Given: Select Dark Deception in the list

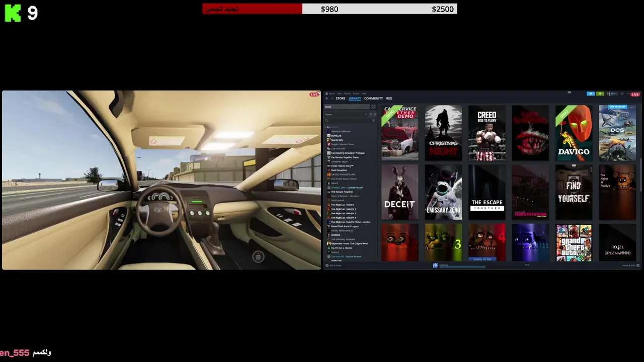Looking at the screenshot, I should pos(338,170).
